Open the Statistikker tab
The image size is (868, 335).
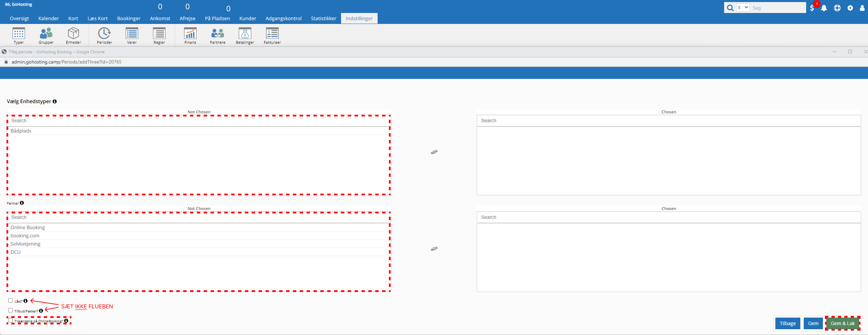[x=323, y=18]
